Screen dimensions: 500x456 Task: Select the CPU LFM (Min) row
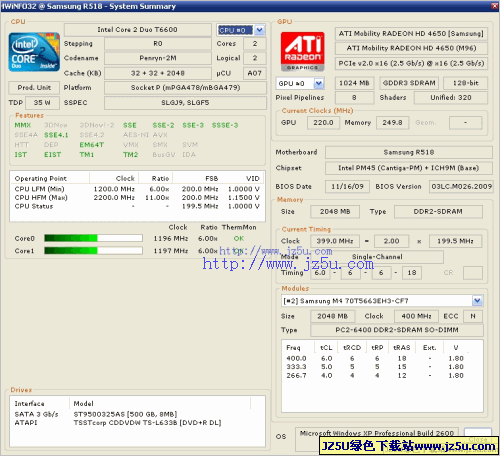click(137, 189)
